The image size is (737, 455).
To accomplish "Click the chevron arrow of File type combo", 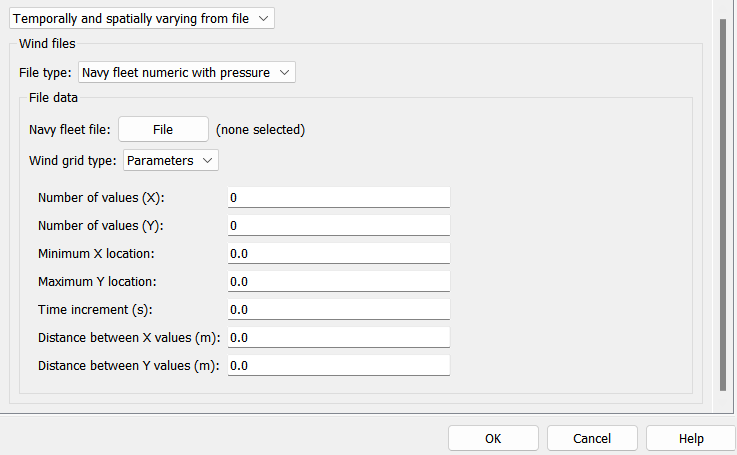I will (284, 72).
